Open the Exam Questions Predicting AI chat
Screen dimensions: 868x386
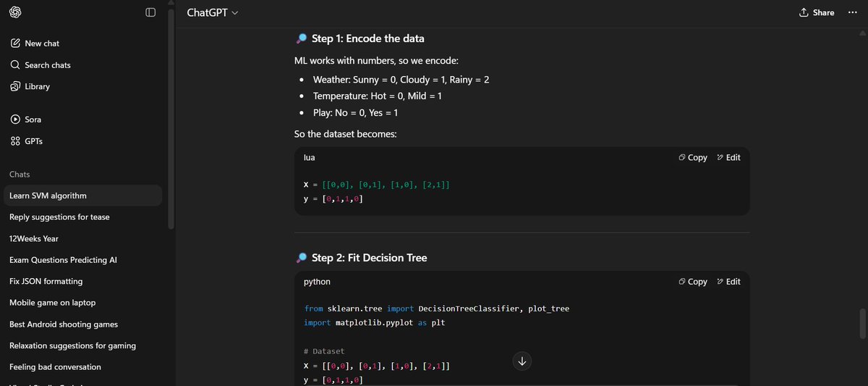click(84, 260)
